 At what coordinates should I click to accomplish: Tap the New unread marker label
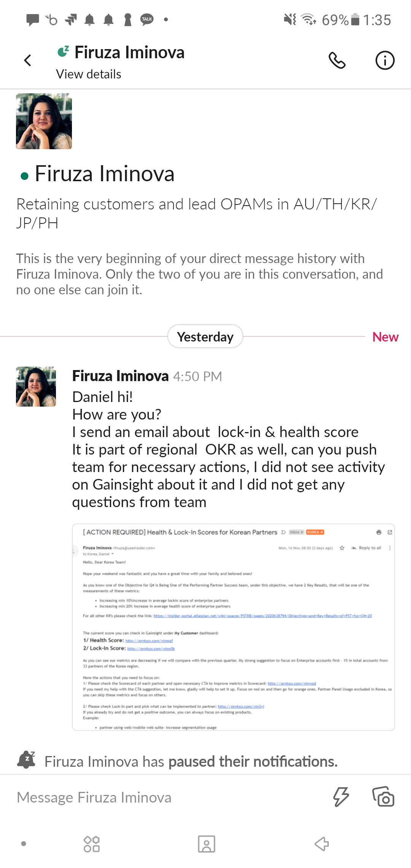tap(385, 337)
